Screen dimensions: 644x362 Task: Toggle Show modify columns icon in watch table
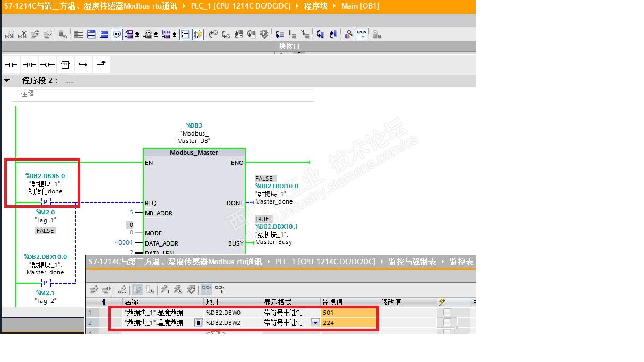[x=137, y=290]
